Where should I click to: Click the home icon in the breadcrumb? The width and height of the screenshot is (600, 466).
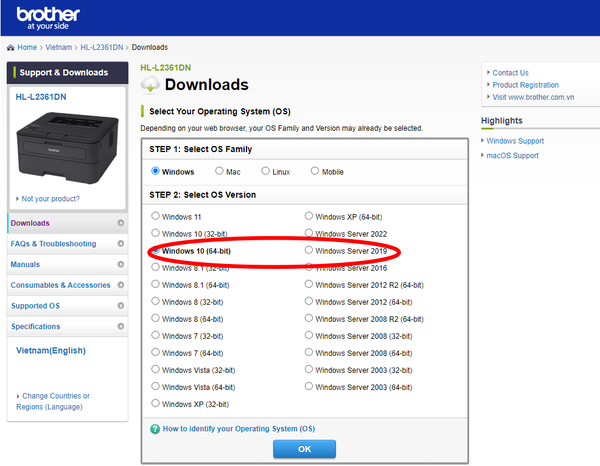pyautogui.click(x=11, y=47)
